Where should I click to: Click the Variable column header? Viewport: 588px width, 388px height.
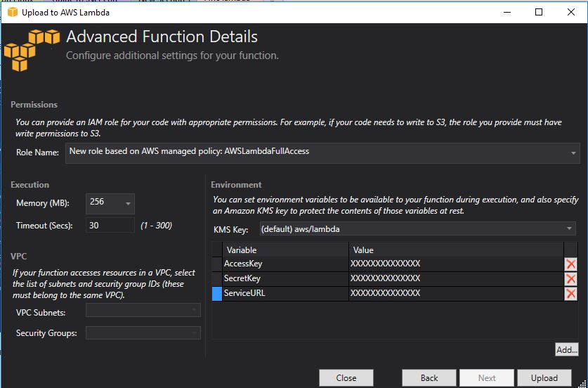click(x=285, y=250)
